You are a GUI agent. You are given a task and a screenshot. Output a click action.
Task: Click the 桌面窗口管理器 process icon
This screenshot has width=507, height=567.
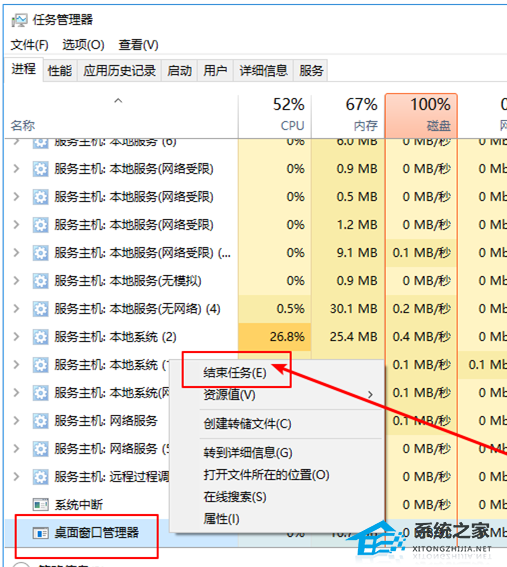(x=41, y=533)
